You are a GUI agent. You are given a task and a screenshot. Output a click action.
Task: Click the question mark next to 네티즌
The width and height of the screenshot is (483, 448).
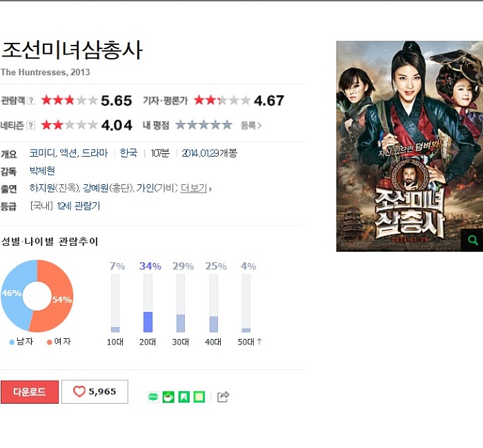(30, 126)
